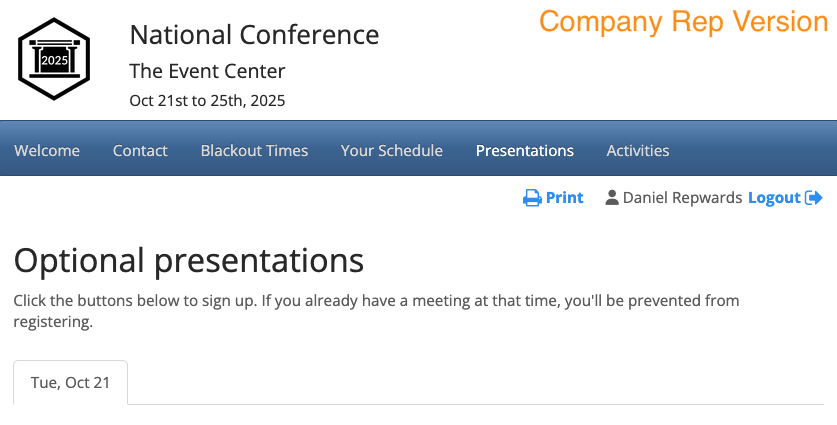Click the logout arrow icon

814,198
